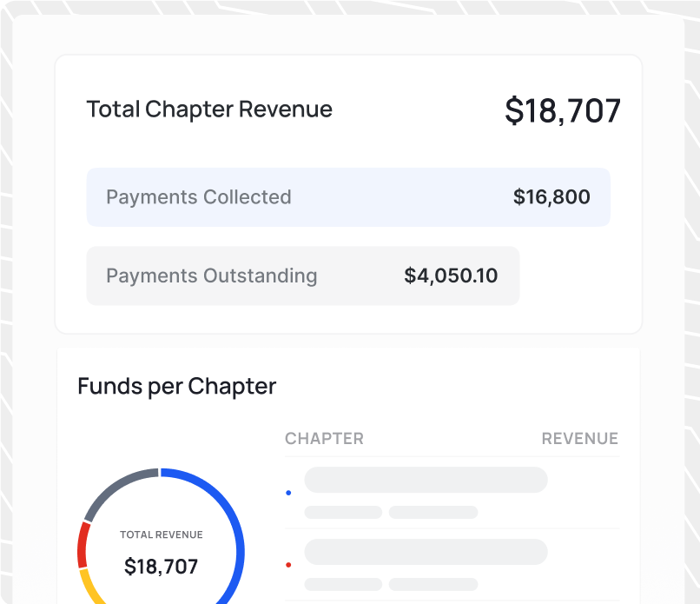Click the Payments Collected row
Image resolution: width=700 pixels, height=604 pixels.
(348, 197)
